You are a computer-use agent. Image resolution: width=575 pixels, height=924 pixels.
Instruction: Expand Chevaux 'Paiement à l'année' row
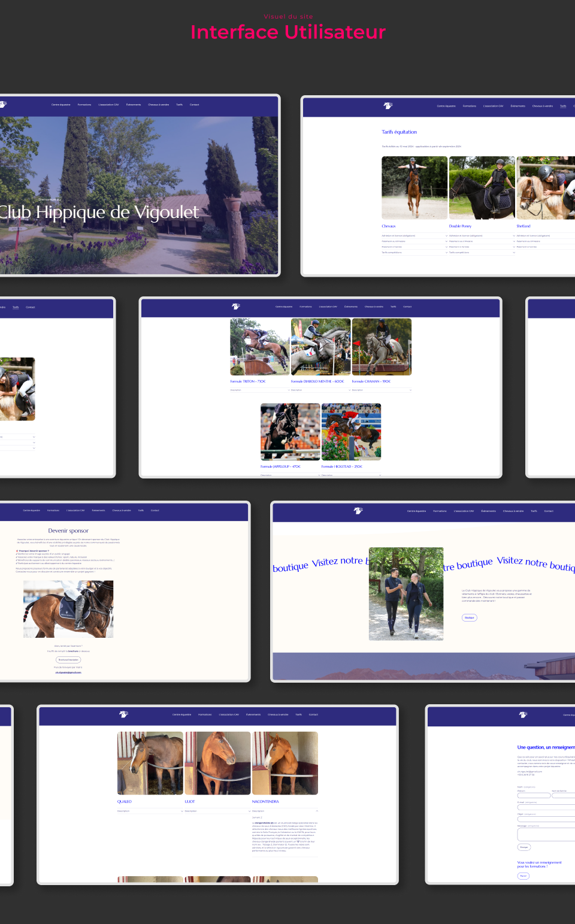click(414, 247)
